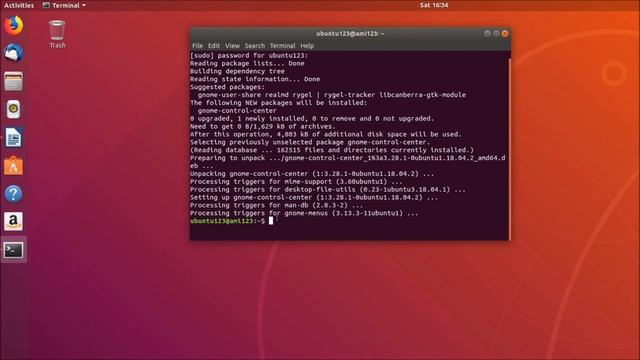The image size is (640, 360).
Task: Open the Help icon in the dock
Action: [x=13, y=193]
